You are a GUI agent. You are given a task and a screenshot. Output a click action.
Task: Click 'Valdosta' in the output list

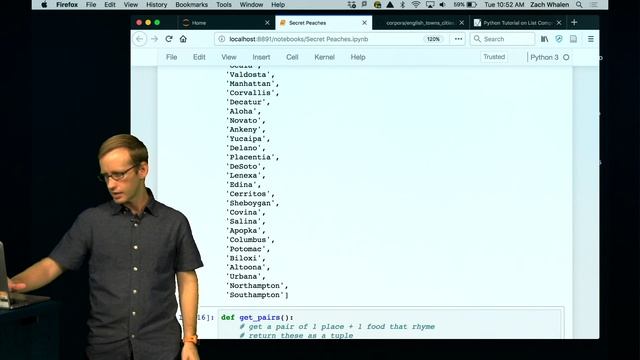(x=250, y=75)
